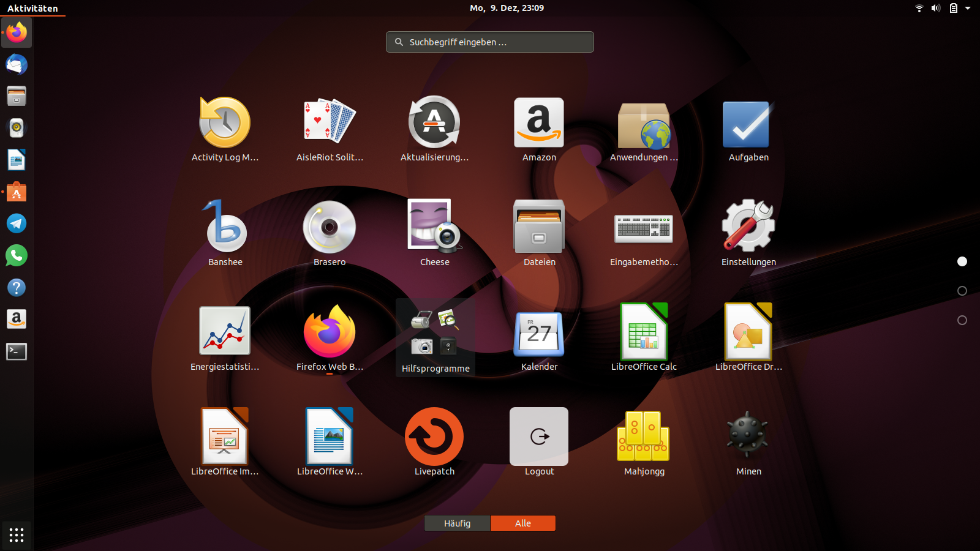Image resolution: width=980 pixels, height=551 pixels.
Task: Open Files from the dock
Action: [x=17, y=96]
